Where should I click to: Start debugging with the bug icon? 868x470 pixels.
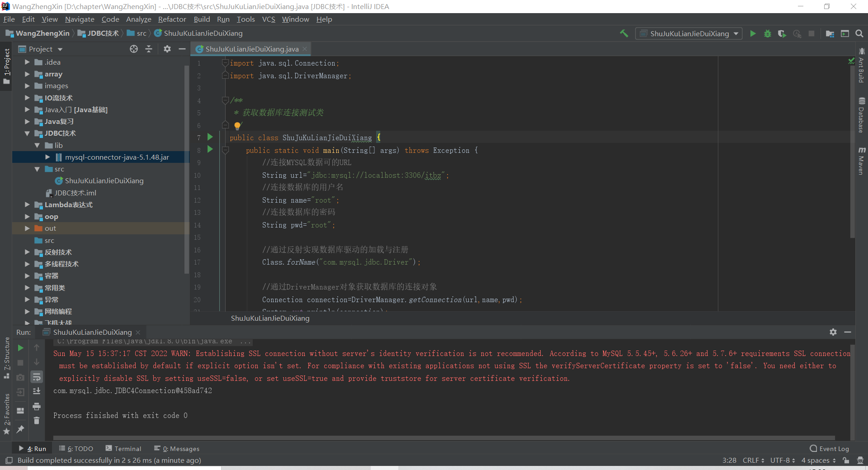click(767, 33)
